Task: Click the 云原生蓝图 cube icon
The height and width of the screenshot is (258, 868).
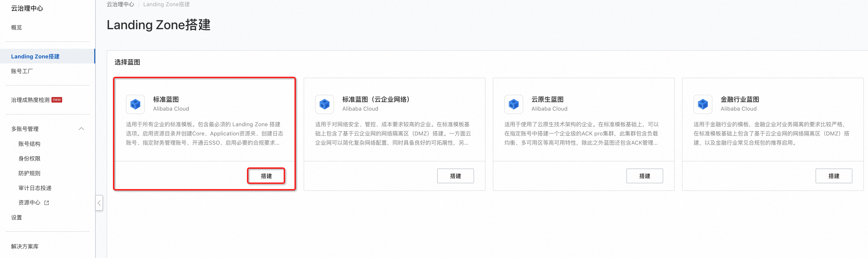Action: [x=514, y=104]
